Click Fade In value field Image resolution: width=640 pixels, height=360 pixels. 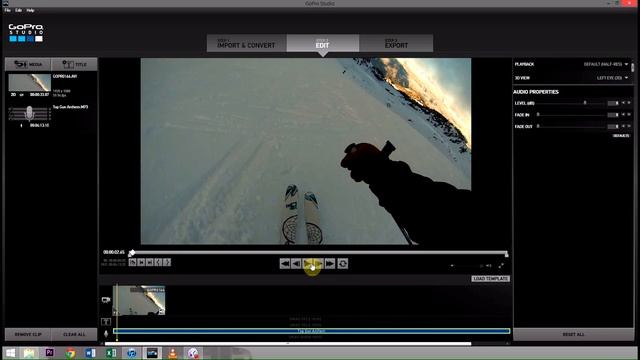click(x=613, y=115)
